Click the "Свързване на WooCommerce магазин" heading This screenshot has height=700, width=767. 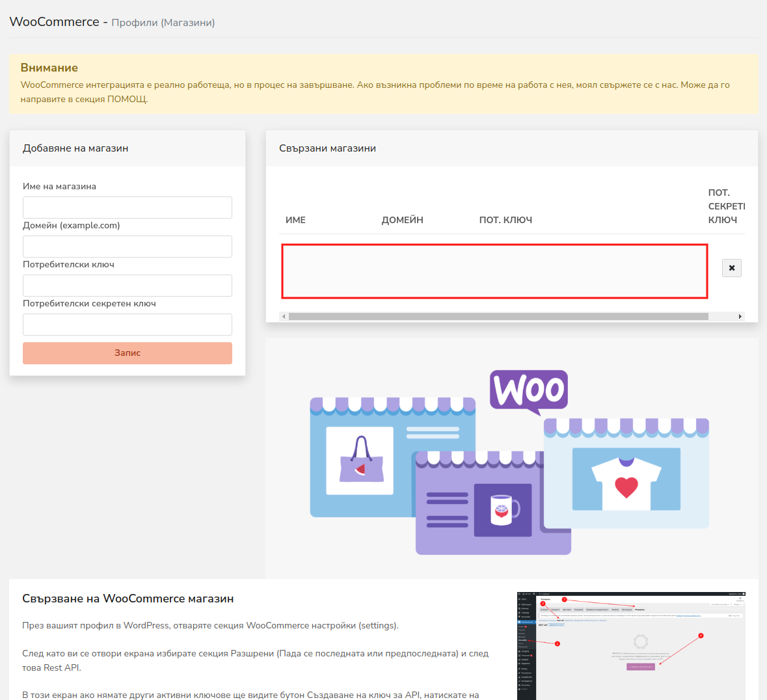(x=128, y=599)
